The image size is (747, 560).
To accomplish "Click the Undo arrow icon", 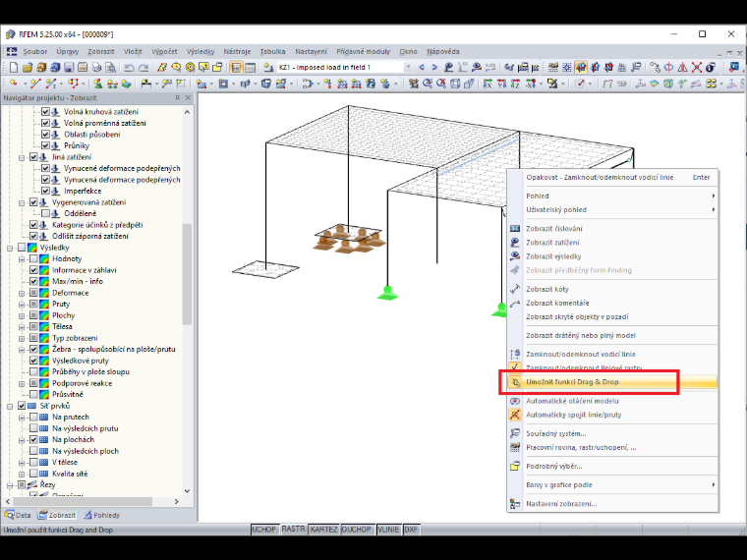I will pos(129,68).
